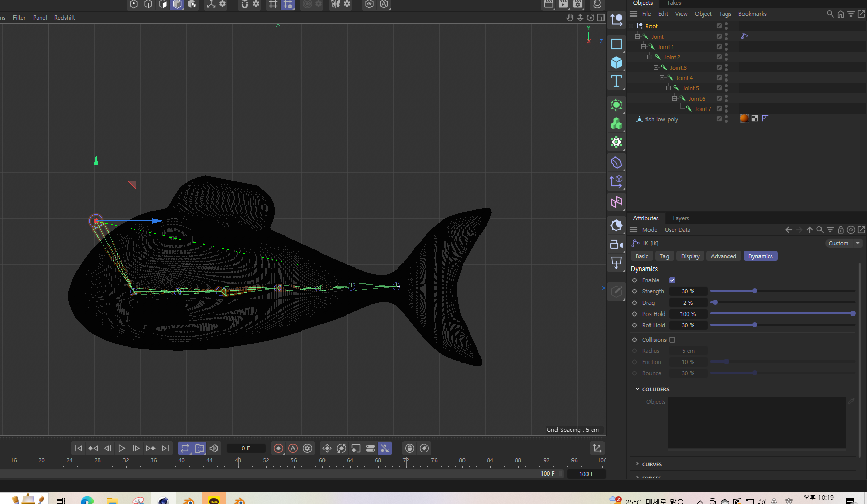Add a Camera from the side palette

pos(616,244)
